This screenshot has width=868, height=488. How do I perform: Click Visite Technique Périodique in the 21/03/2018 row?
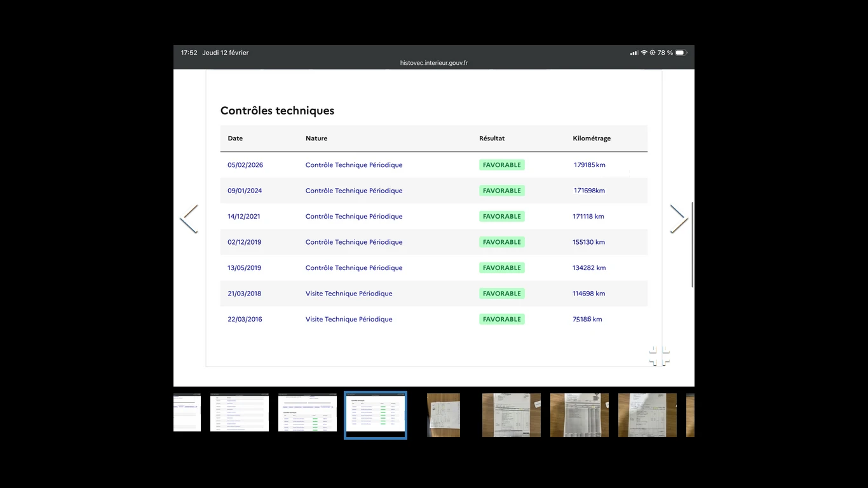pyautogui.click(x=349, y=294)
